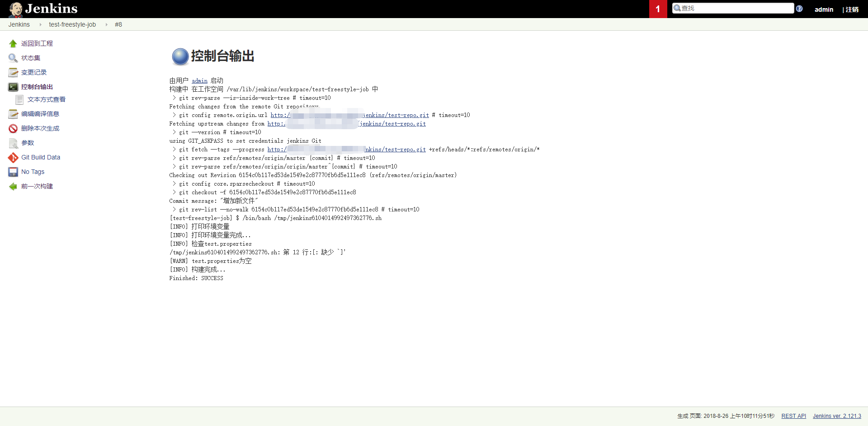Click the admin user link in console output
The image size is (868, 426).
tap(199, 81)
